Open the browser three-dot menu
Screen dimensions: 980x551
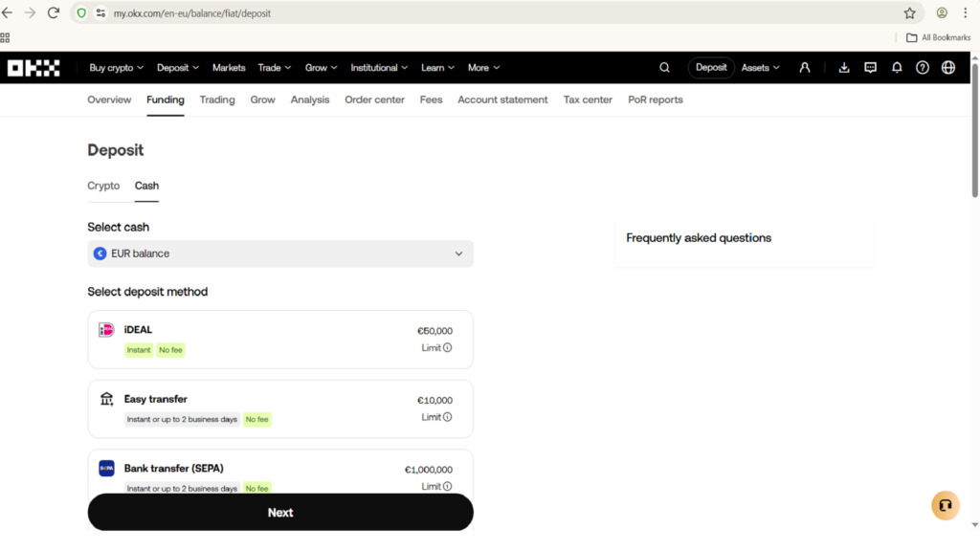[965, 13]
